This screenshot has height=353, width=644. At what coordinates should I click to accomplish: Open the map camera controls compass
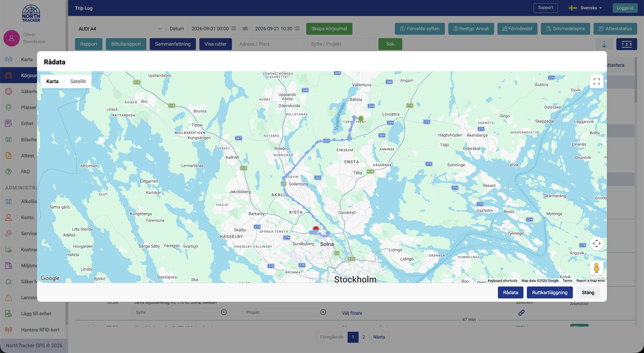597,243
